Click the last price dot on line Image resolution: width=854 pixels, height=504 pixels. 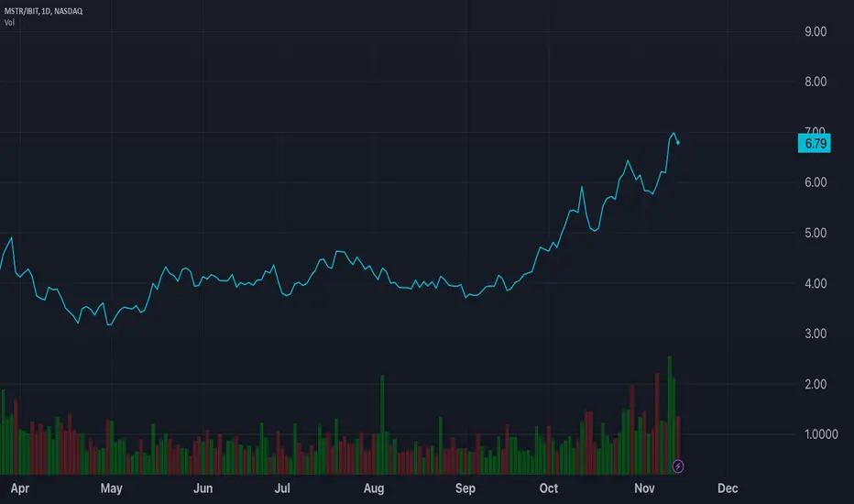[x=677, y=143]
